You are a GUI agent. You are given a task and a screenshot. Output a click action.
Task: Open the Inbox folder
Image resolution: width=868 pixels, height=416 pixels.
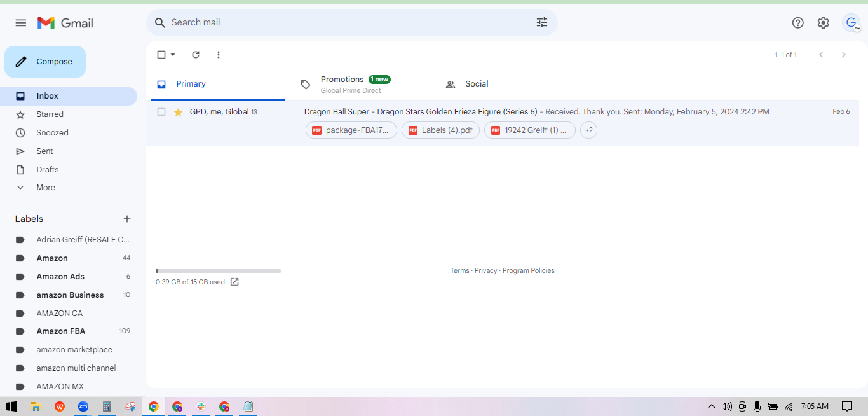[x=69, y=96]
